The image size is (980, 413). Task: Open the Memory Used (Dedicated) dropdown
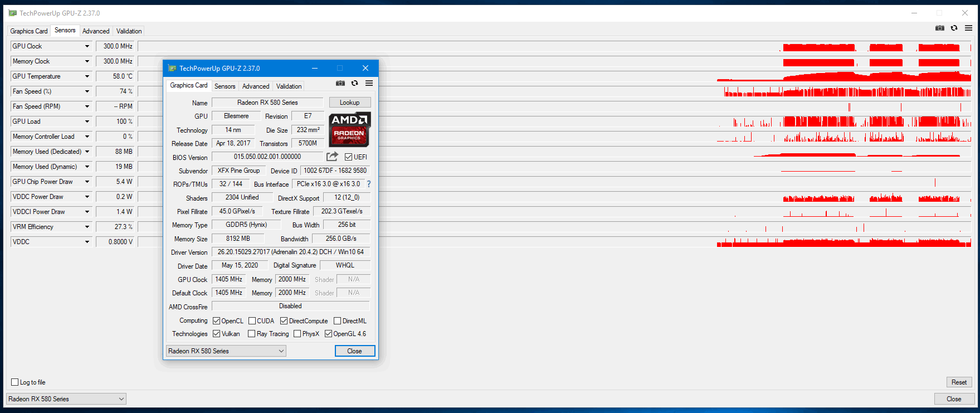click(87, 152)
